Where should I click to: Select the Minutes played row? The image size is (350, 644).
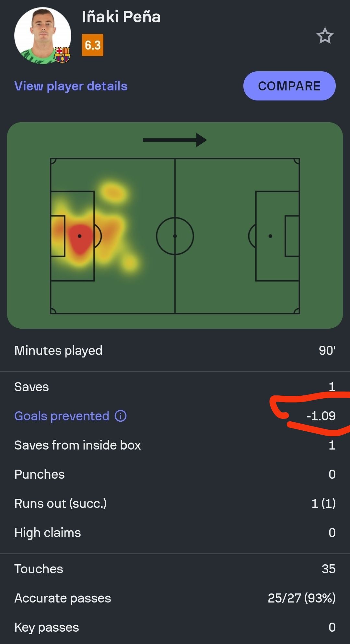(175, 350)
